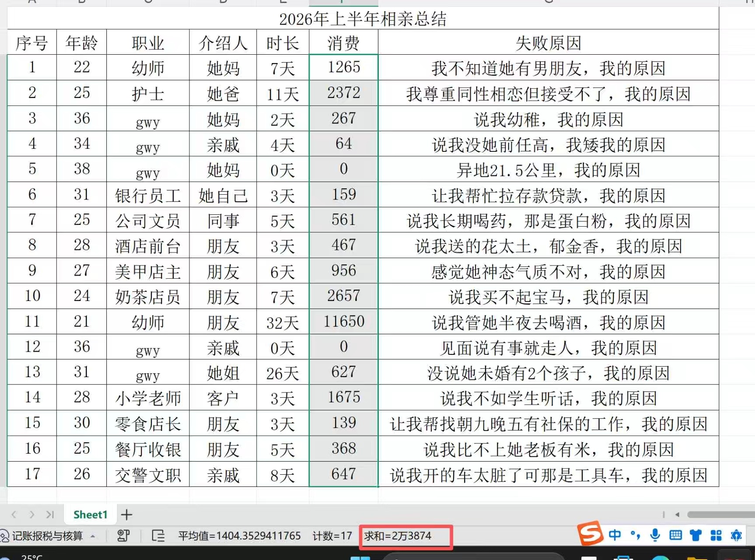The height and width of the screenshot is (560, 755).
Task: Select the 她自己 introducer cell
Action: click(223, 195)
